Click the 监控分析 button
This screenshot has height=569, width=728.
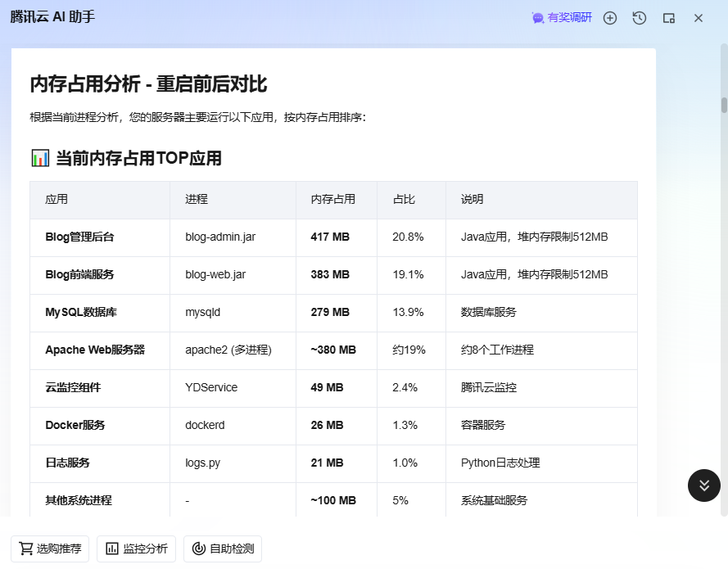pyautogui.click(x=136, y=549)
